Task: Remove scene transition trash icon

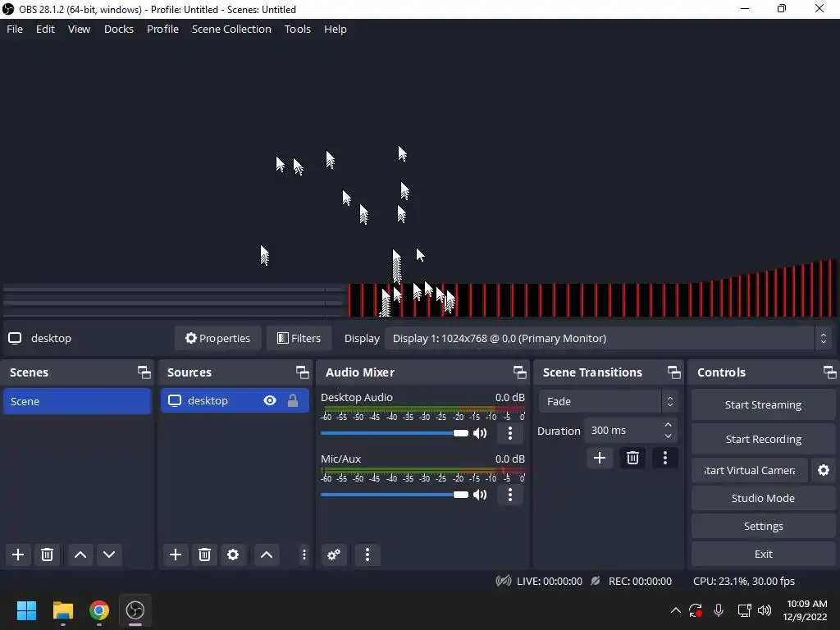Action: click(632, 458)
